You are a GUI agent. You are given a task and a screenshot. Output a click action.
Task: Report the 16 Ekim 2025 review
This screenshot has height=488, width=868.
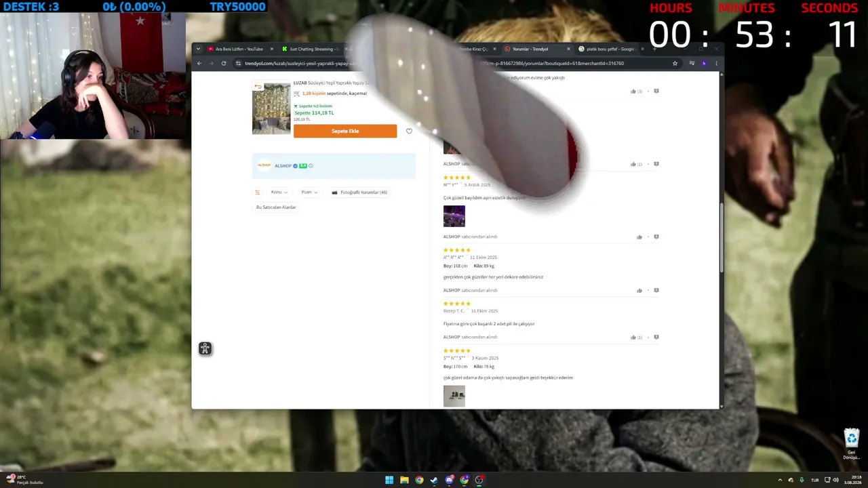pyautogui.click(x=656, y=337)
